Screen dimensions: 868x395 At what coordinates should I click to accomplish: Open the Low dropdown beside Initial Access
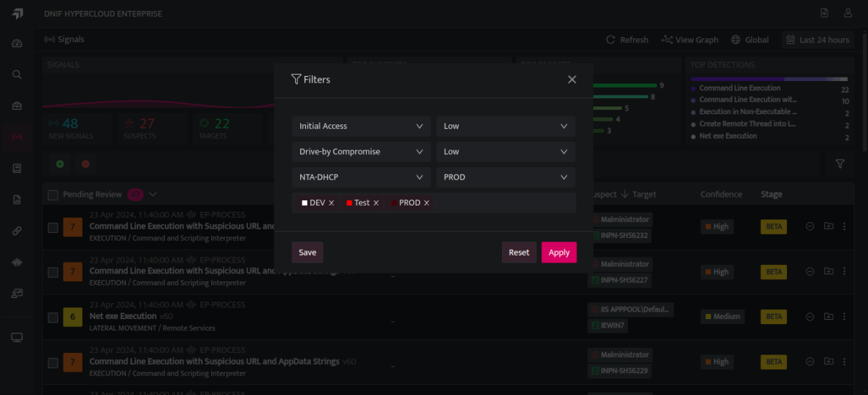[506, 126]
